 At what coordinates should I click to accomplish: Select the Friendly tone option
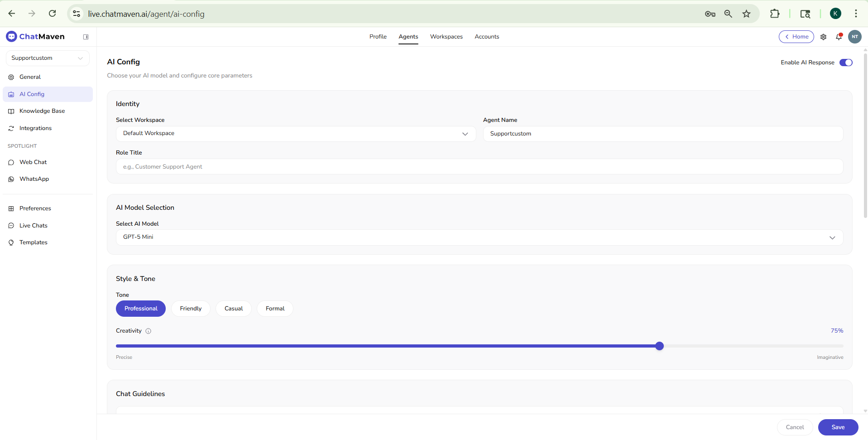pyautogui.click(x=190, y=309)
